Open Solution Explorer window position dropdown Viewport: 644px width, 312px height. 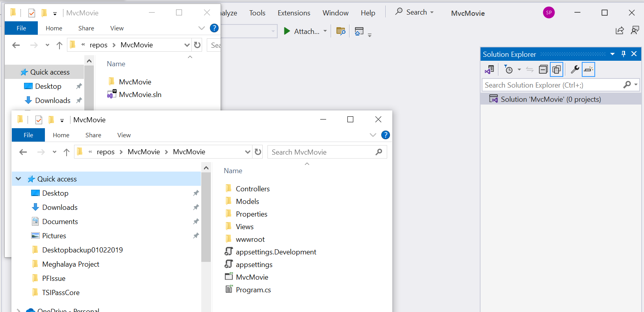(x=612, y=54)
